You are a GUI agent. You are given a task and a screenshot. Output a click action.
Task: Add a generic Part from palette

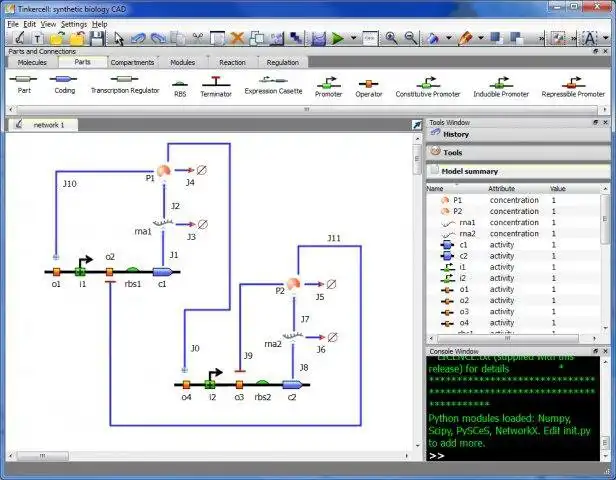(x=24, y=84)
